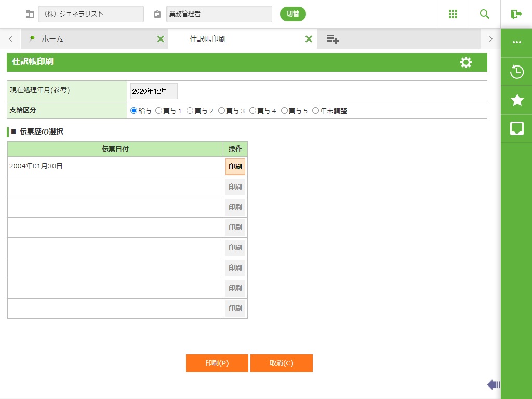Open the apps grid menu icon

click(453, 14)
